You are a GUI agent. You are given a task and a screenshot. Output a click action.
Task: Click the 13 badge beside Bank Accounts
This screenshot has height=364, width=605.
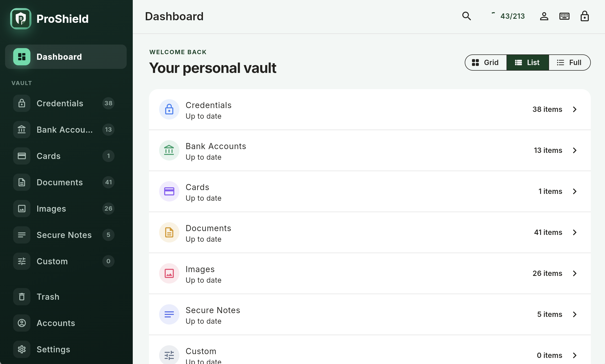click(108, 130)
